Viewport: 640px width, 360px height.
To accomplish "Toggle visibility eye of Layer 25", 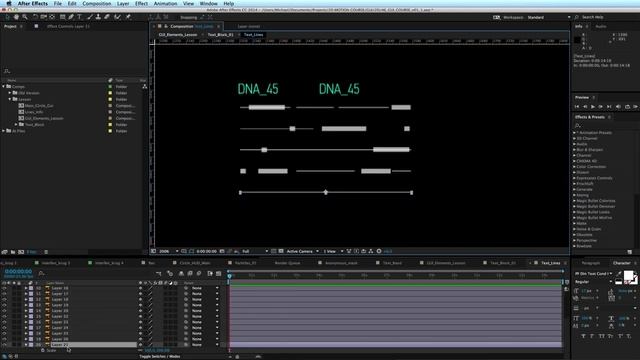I will click(4, 333).
